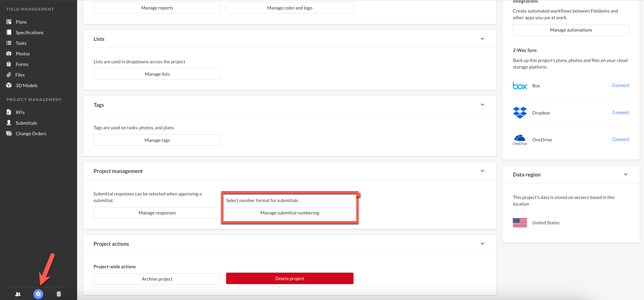Open Submittals stamp icon

click(9, 123)
